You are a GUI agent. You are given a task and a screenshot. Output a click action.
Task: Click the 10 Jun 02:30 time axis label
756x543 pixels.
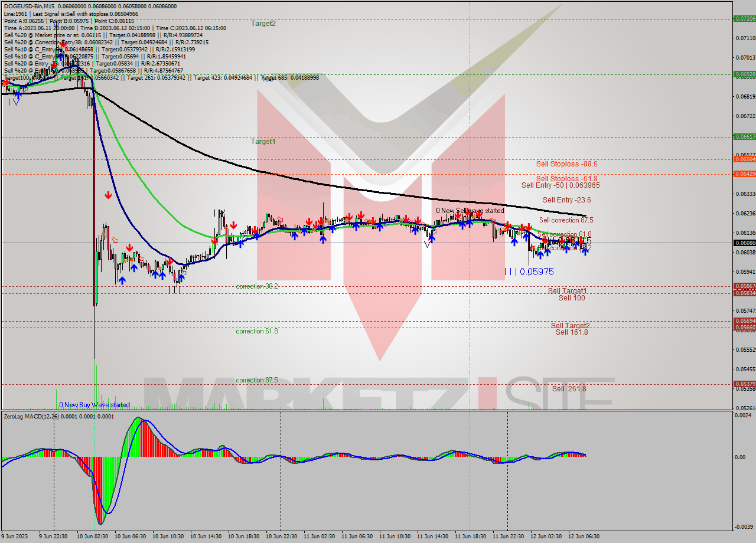pyautogui.click(x=94, y=537)
